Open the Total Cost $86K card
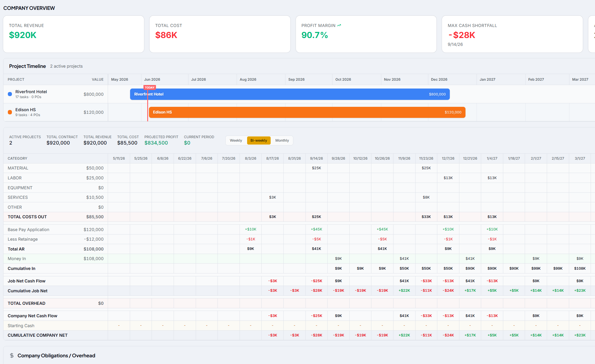The image size is (595, 364). (x=220, y=34)
